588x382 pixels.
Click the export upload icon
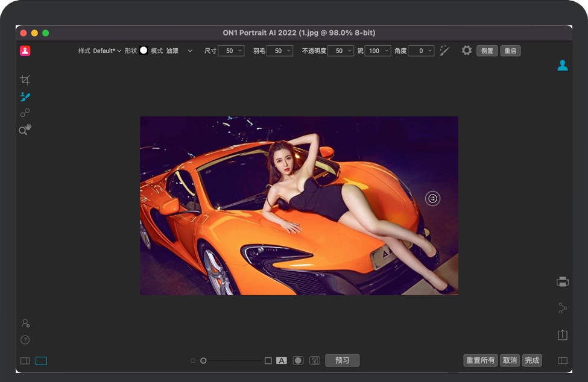(562, 334)
